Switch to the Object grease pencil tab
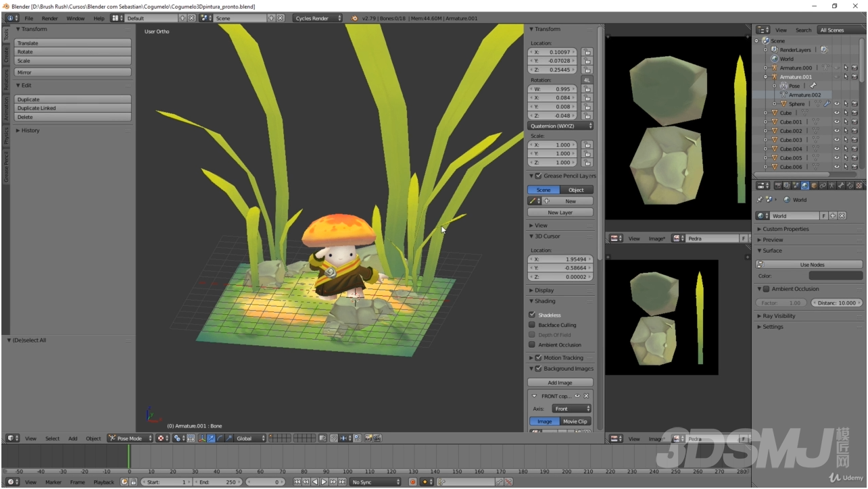This screenshot has width=868, height=489. point(576,190)
